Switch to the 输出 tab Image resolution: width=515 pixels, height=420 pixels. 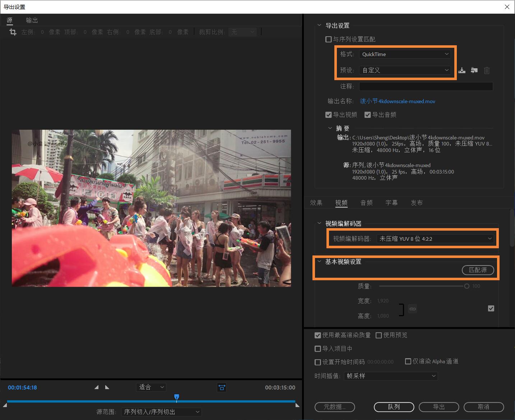click(32, 20)
